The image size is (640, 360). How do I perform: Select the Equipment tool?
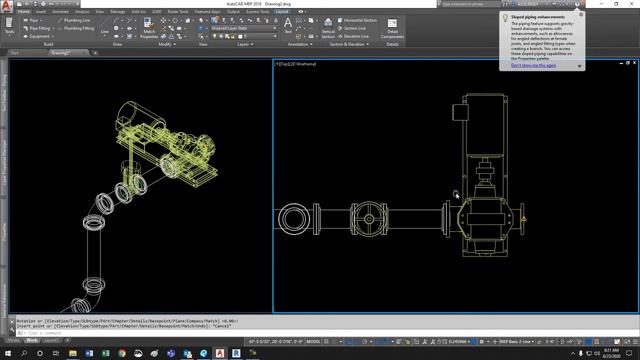[x=36, y=36]
